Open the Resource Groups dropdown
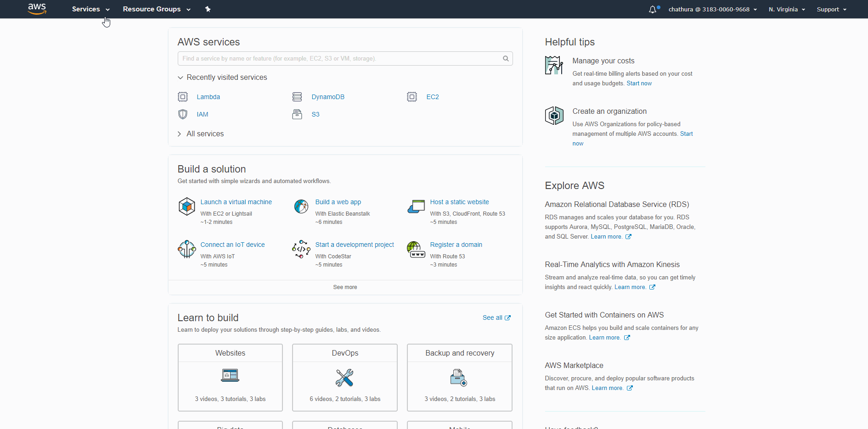This screenshot has height=429, width=868. [157, 9]
